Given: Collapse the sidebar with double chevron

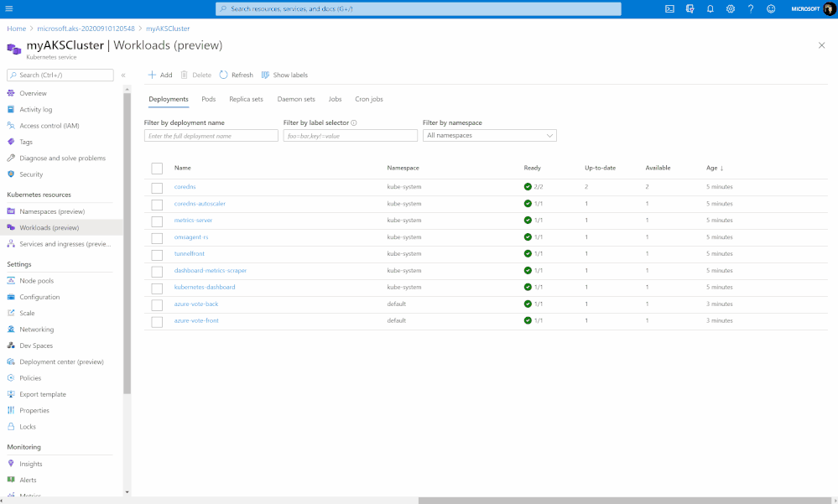Looking at the screenshot, I should pyautogui.click(x=123, y=75).
